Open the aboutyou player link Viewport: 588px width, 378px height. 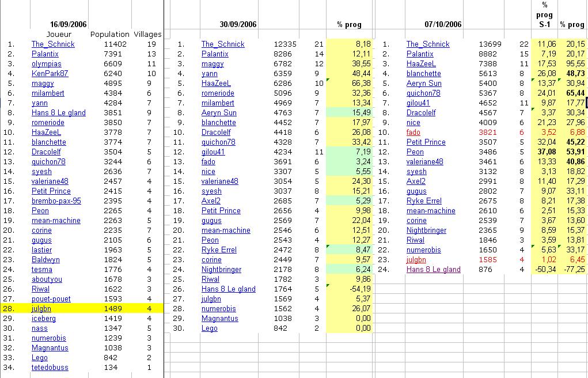(47, 279)
